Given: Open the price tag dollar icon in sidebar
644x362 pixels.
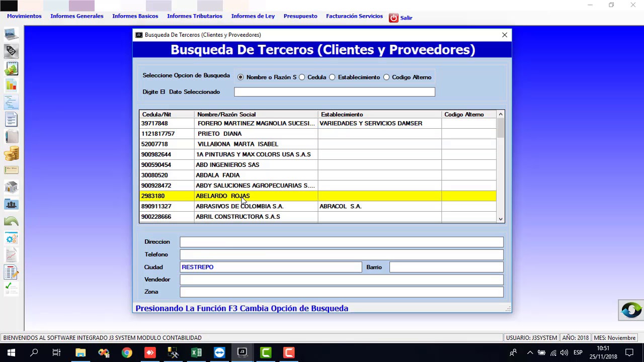Looking at the screenshot, I should pyautogui.click(x=11, y=51).
